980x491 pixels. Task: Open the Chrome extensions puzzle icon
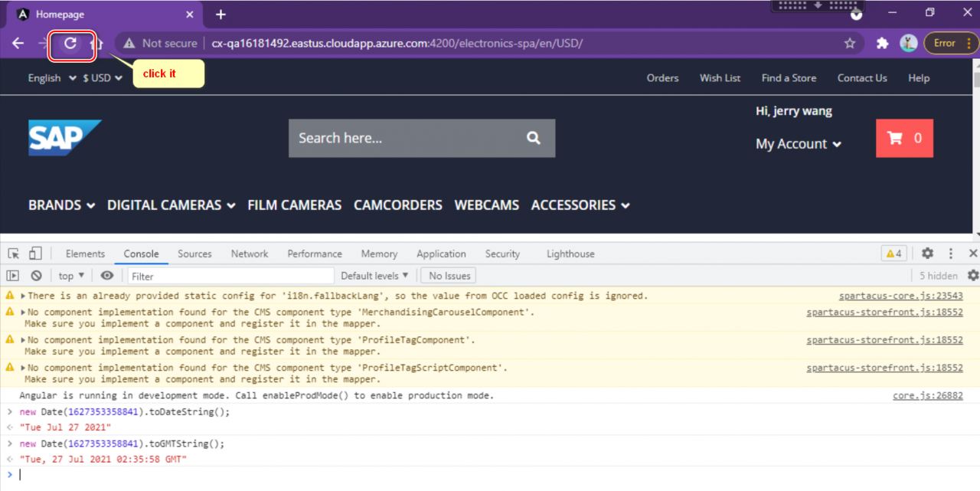pos(882,44)
